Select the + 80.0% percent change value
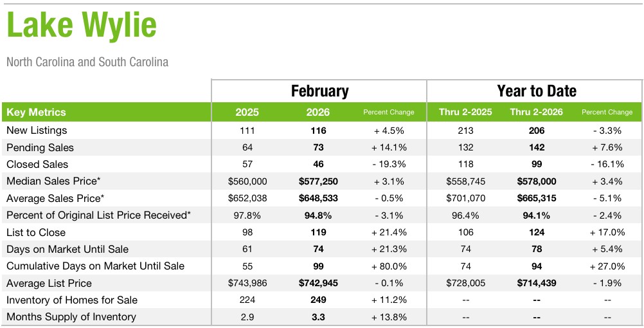644x328 pixels. 389,266
